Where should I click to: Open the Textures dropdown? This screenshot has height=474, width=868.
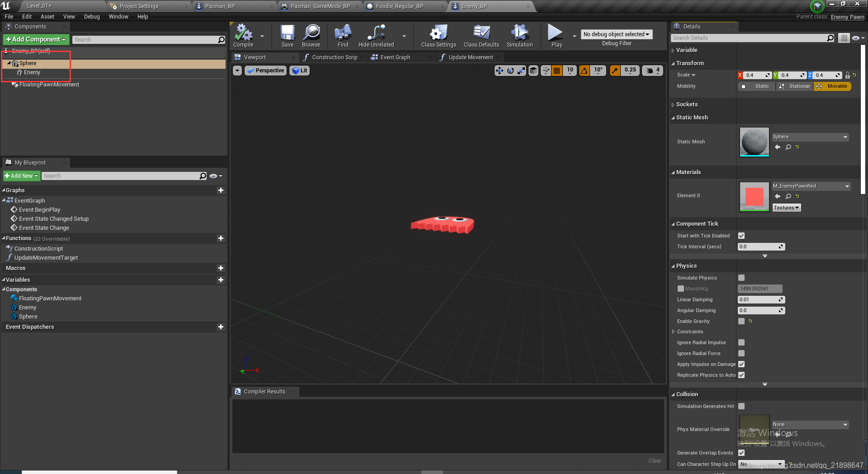(x=787, y=208)
